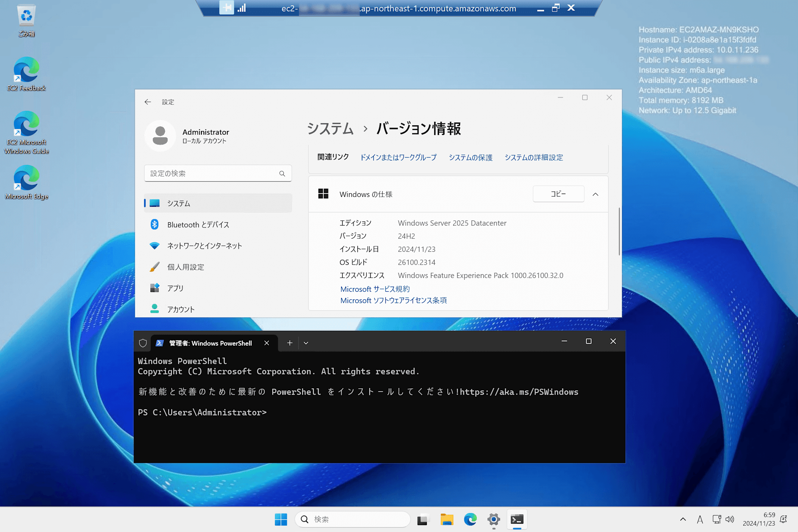This screenshot has height=532, width=798.
Task: Open File Explorer from the taskbar
Action: [x=447, y=519]
